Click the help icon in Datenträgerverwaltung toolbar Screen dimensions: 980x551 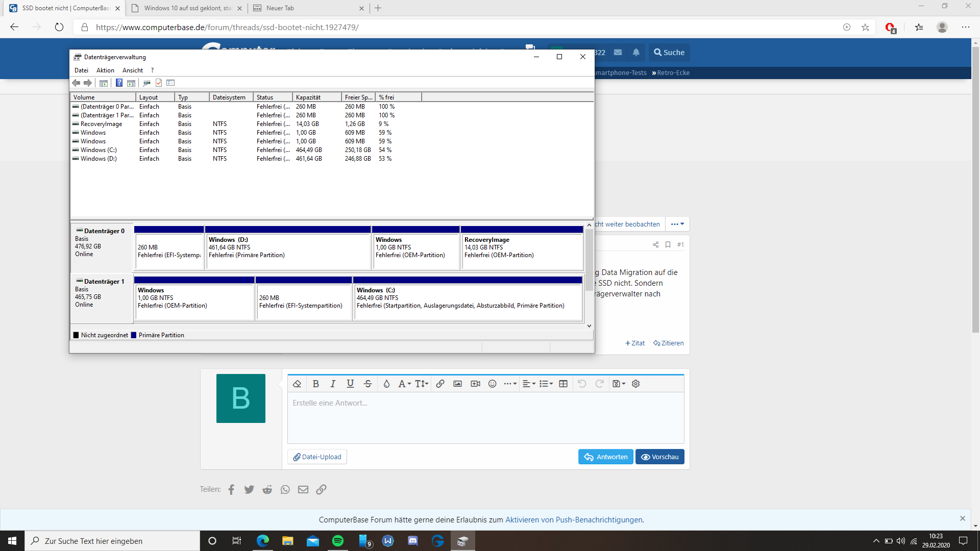point(119,83)
